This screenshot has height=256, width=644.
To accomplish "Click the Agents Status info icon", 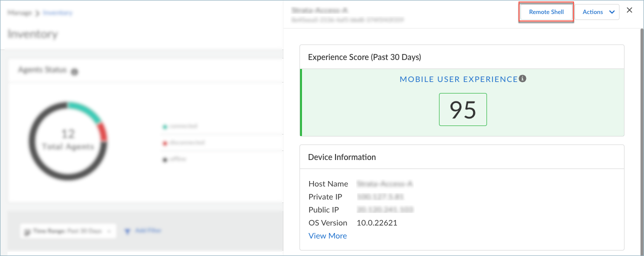I will 74,72.
